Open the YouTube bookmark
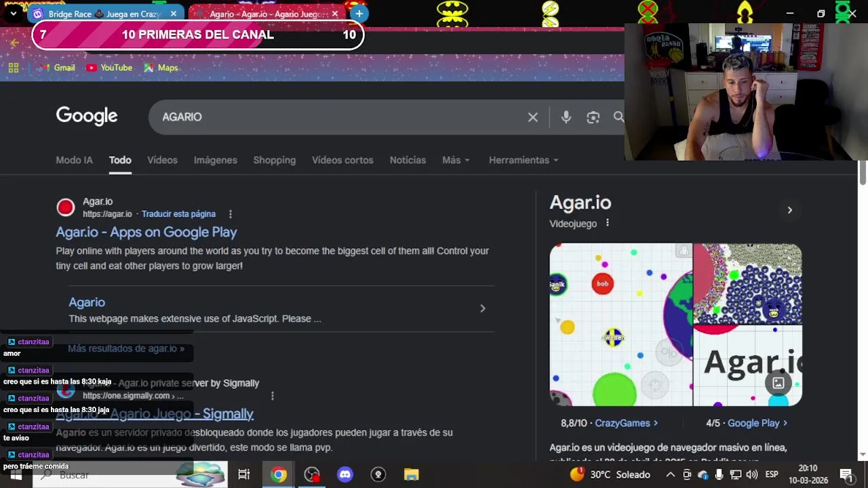Image resolution: width=868 pixels, height=488 pixels. (x=109, y=68)
